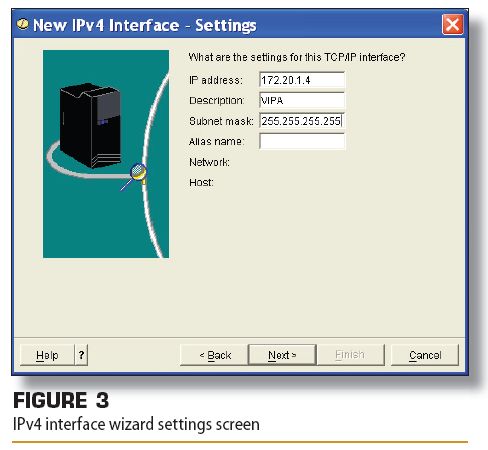The width and height of the screenshot is (488, 450).
Task: Click the dialog title bar text
Action: pos(145,25)
